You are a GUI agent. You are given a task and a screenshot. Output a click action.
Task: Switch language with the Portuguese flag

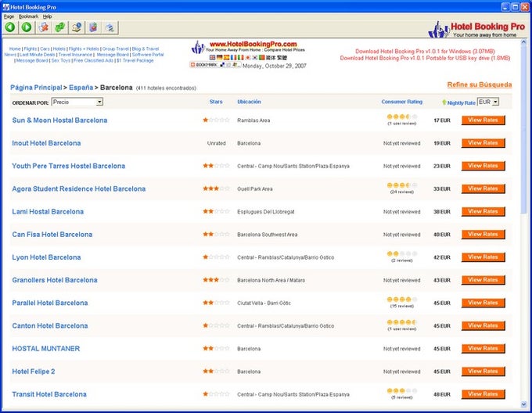(x=261, y=58)
